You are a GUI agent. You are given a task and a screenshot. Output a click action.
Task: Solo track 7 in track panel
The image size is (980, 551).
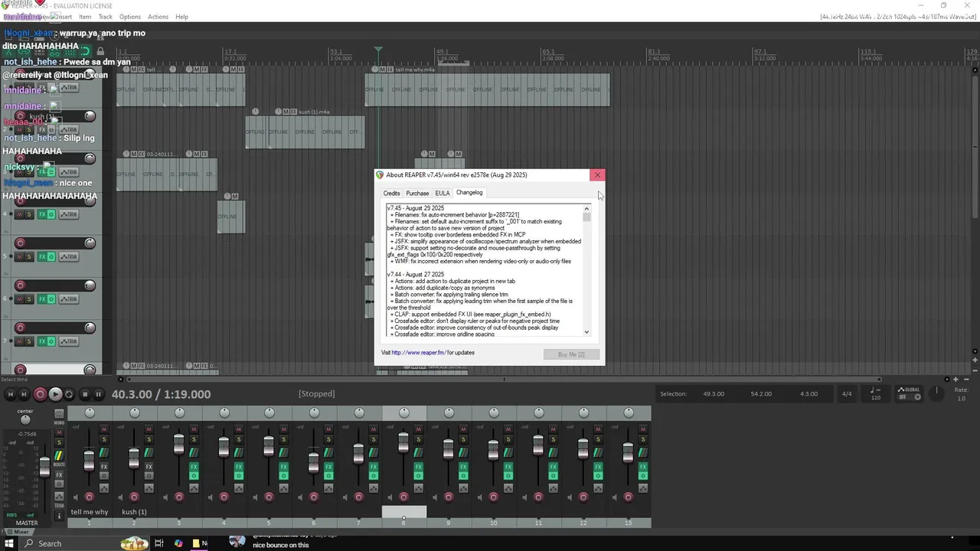click(x=30, y=341)
